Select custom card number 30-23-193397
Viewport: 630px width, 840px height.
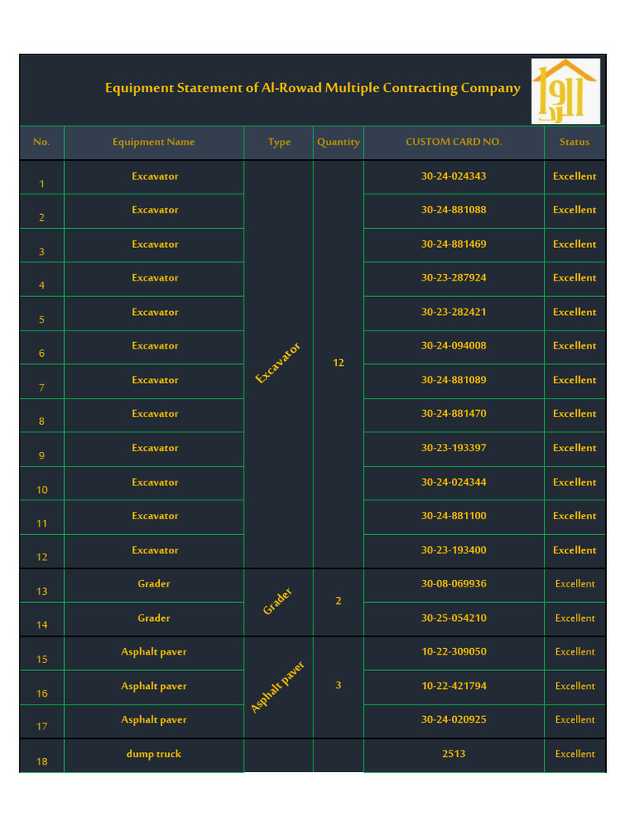(454, 449)
